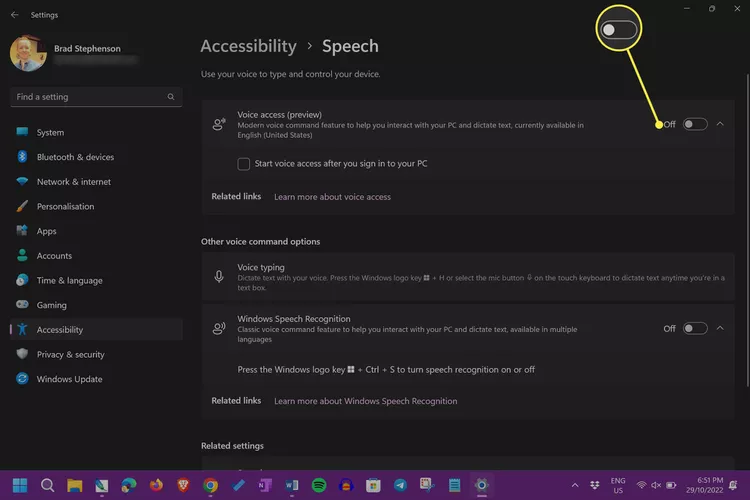
Task: Open the notifications bell icon
Action: 733,485
